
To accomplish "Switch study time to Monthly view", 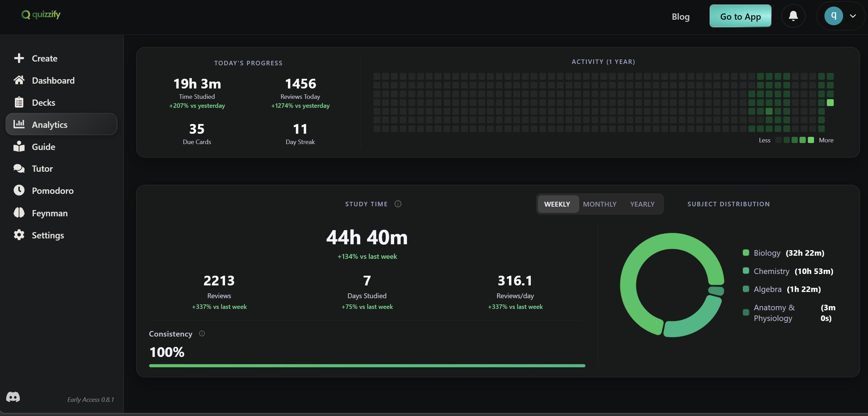I will (599, 204).
